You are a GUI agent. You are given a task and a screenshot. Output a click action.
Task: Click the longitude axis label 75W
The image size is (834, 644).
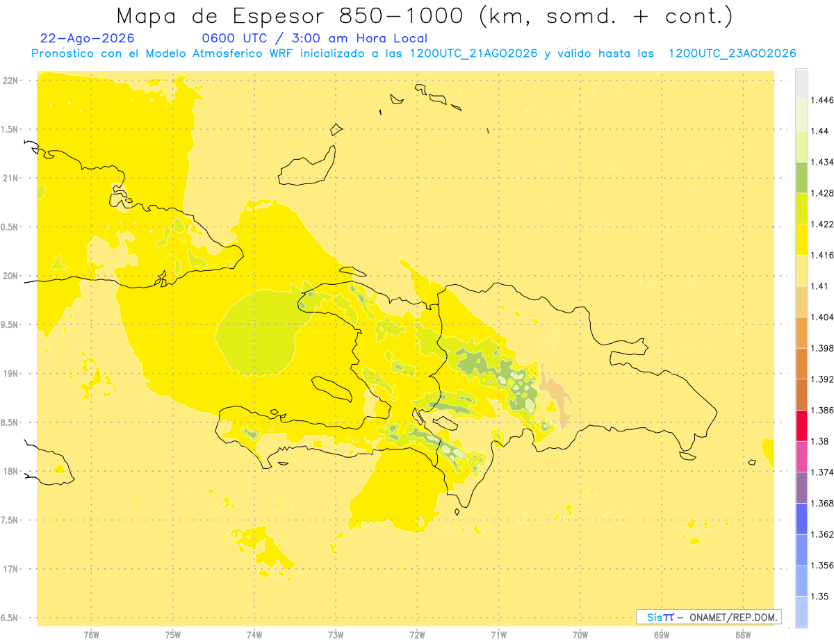point(173,634)
